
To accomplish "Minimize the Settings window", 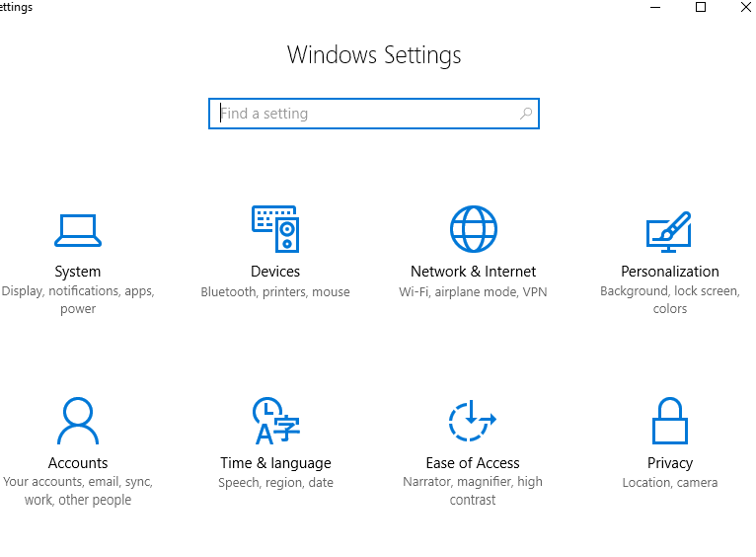I will coord(655,7).
